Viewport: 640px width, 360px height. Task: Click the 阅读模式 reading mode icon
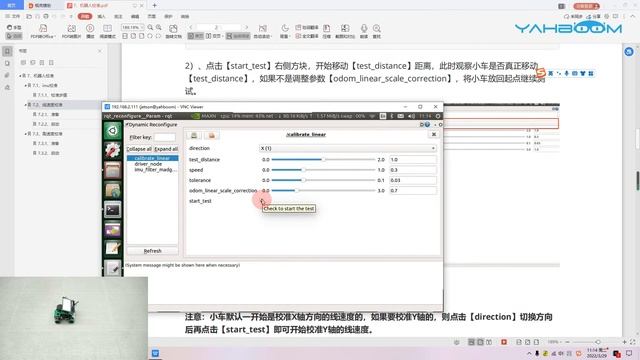[107, 31]
